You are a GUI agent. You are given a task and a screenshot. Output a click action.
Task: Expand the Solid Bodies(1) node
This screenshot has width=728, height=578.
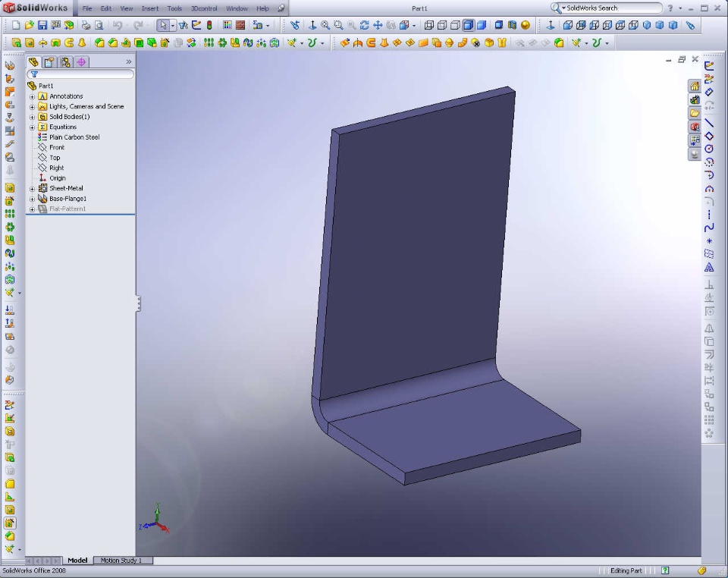32,117
